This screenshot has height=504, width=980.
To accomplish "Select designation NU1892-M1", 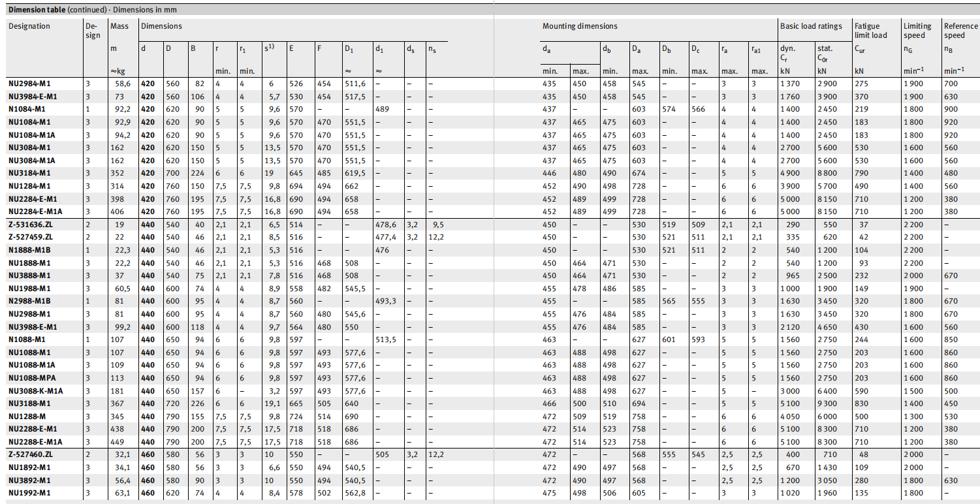I will pyautogui.click(x=29, y=467).
